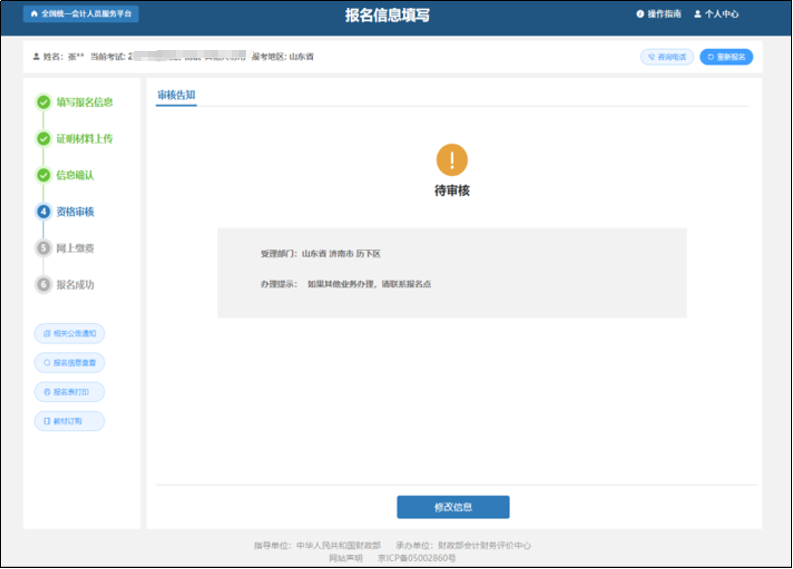Click the home icon in 全国统一会计人员服务平台
The width and height of the screenshot is (793, 569).
point(34,15)
